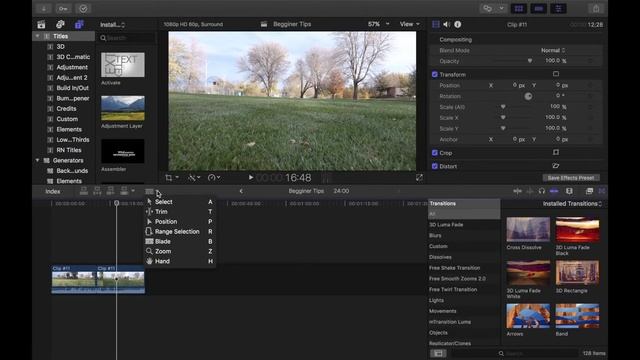640x360 pixels.
Task: Toggle the Crop checkbox
Action: pos(435,153)
